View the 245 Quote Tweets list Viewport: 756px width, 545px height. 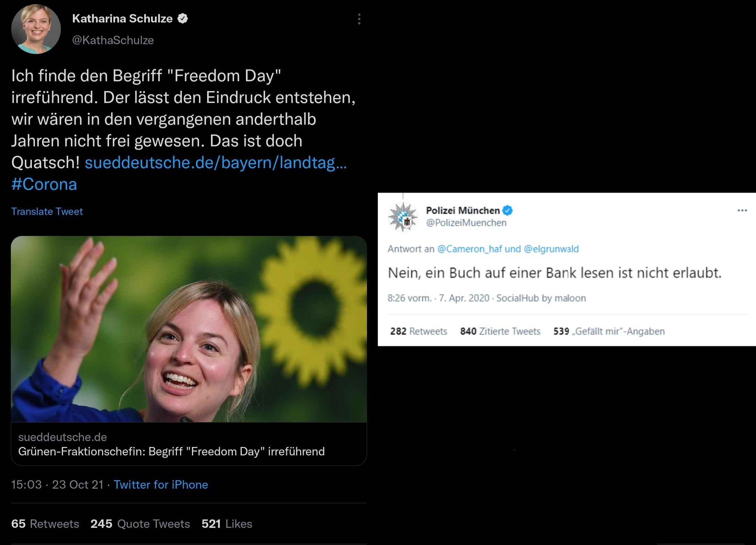[140, 524]
